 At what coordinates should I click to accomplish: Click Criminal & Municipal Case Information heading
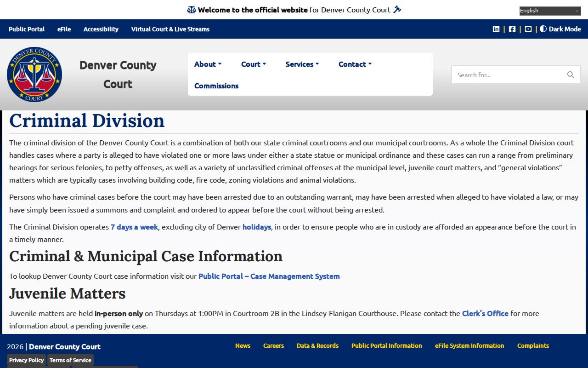coord(146,256)
